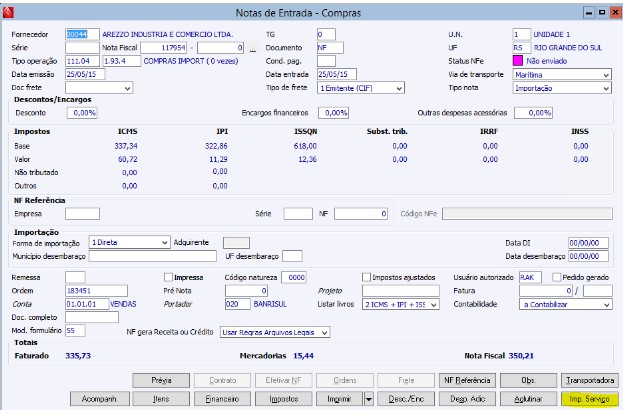Open the Tipo de frete combo box

pos(361,88)
